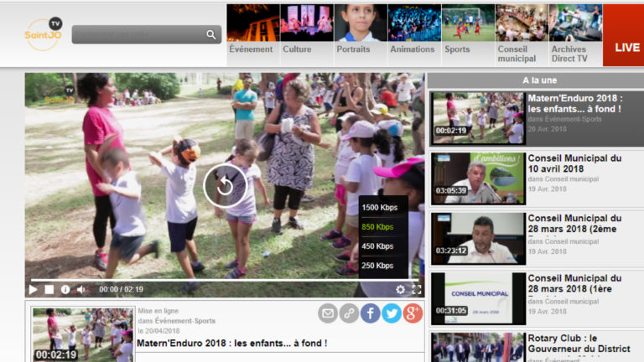Image resolution: width=644 pixels, height=362 pixels.
Task: Open the Conseil Municipal 28 mars (2ème title
Action: pyautogui.click(x=574, y=223)
